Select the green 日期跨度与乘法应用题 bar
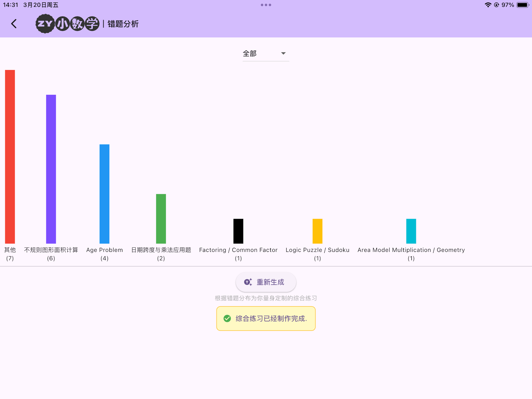This screenshot has width=532, height=399. point(161,219)
